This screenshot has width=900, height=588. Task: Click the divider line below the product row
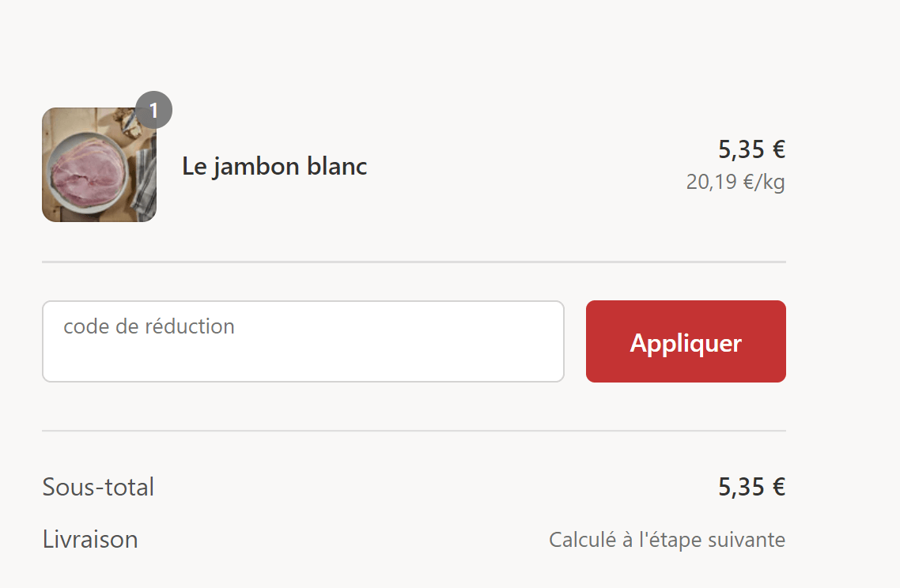[x=414, y=262]
